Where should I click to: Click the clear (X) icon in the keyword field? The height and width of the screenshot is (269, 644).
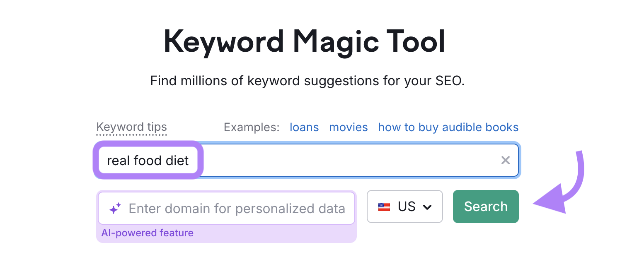point(506,160)
